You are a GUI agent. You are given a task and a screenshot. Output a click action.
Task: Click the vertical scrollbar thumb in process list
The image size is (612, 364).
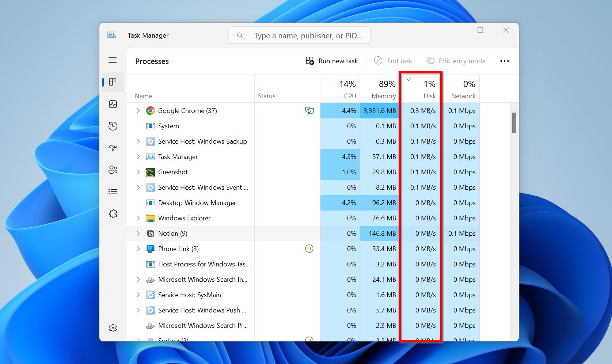[x=514, y=122]
